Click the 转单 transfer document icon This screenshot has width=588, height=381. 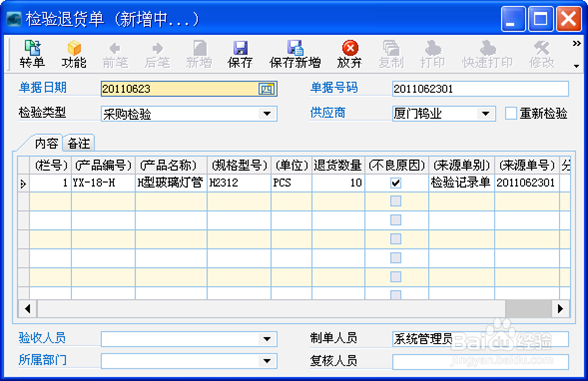(32, 54)
